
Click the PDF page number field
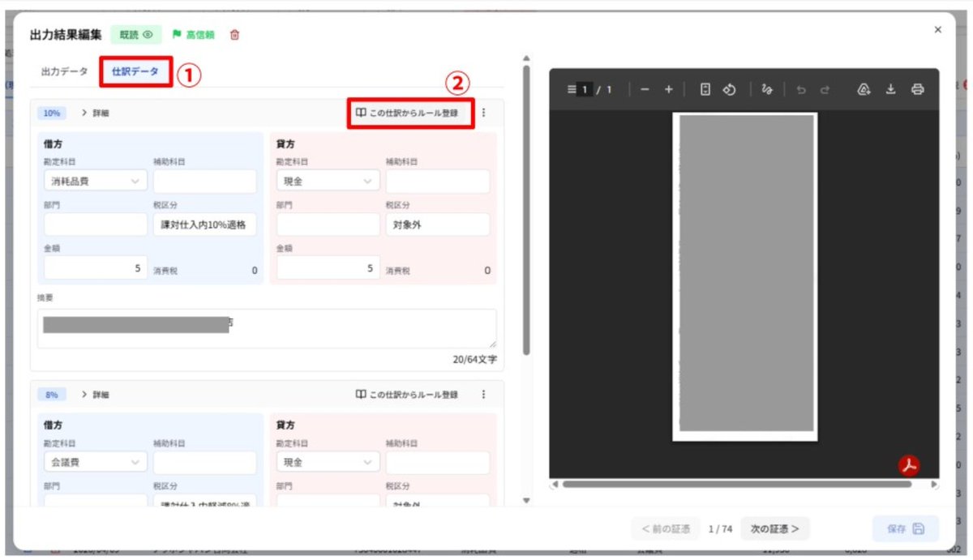pos(585,90)
